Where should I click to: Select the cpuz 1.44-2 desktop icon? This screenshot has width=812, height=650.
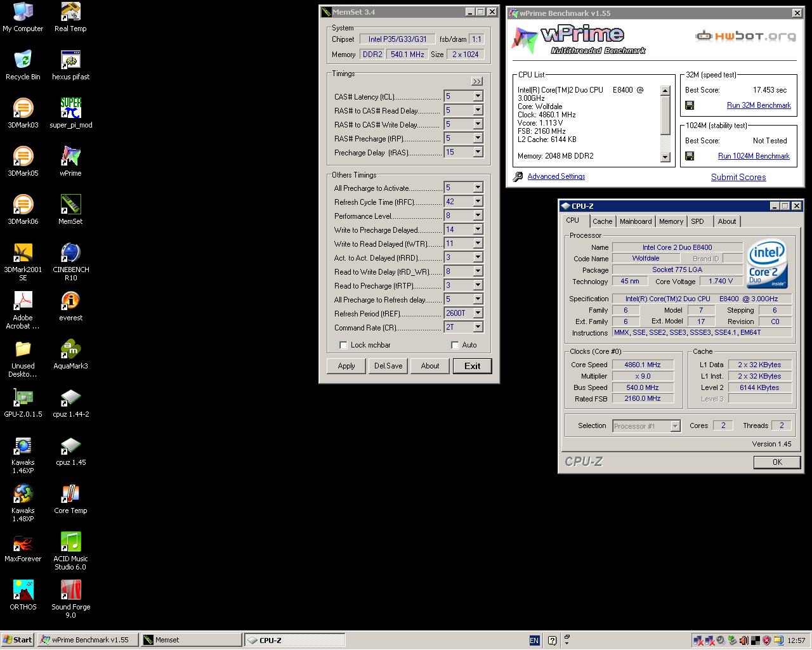(x=70, y=403)
